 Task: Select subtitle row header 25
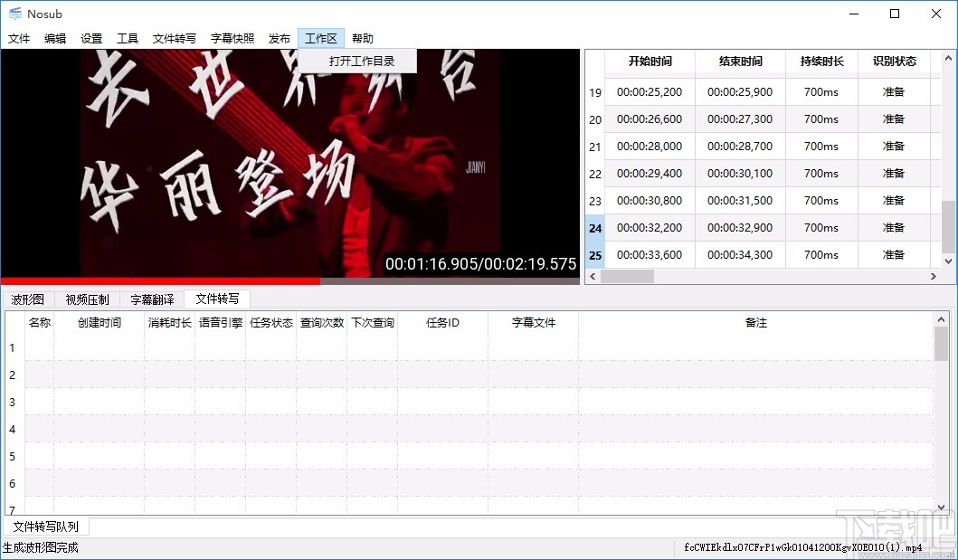tap(595, 255)
